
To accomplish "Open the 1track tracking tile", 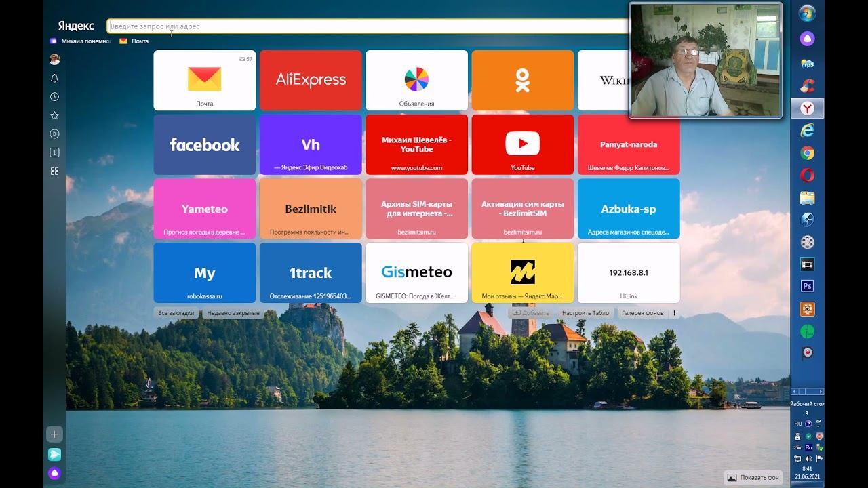I will point(311,272).
